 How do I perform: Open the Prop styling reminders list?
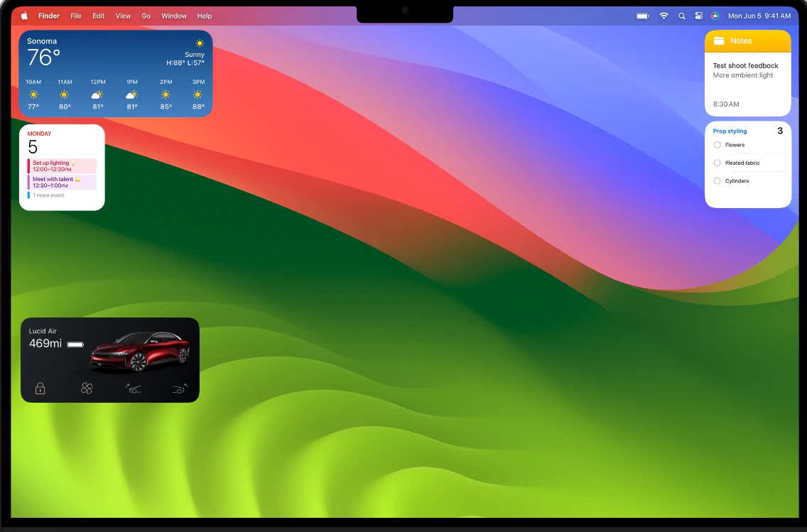tap(730, 131)
